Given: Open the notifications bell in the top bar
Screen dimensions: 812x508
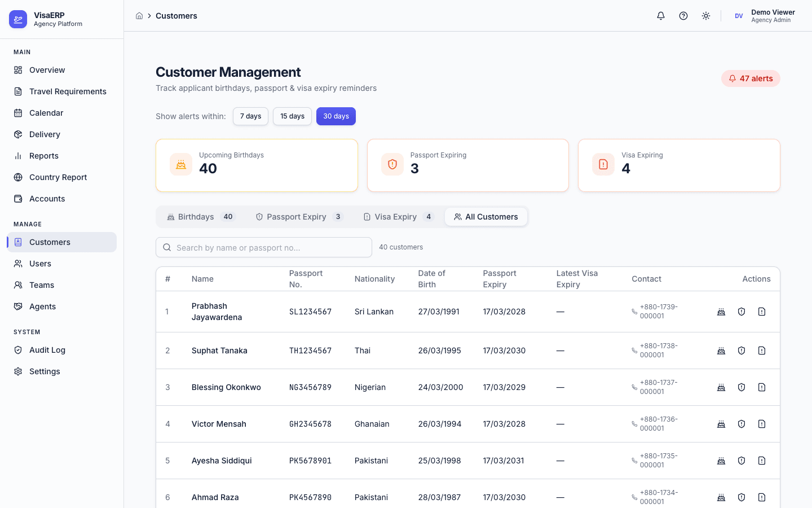Looking at the screenshot, I should click(x=660, y=16).
